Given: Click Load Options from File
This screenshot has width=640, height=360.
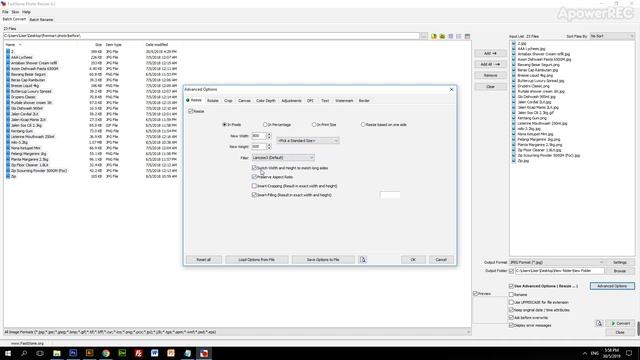Looking at the screenshot, I should tap(257, 260).
